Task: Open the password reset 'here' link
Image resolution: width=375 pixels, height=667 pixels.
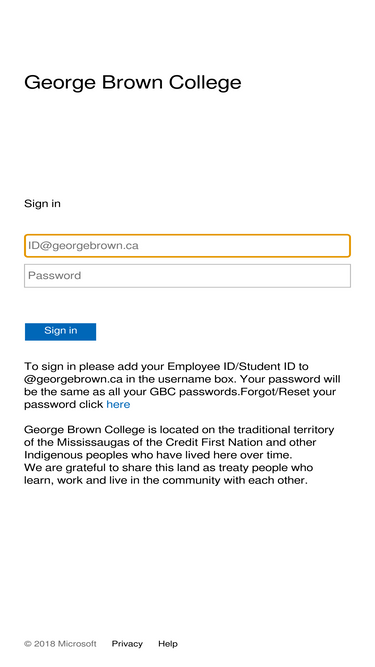Action: coord(118,404)
